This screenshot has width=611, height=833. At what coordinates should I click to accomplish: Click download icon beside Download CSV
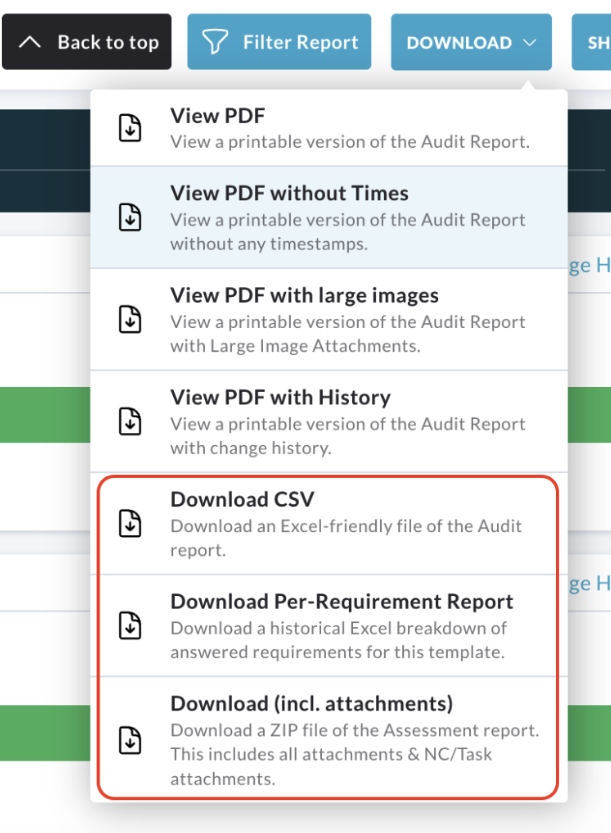click(x=130, y=523)
